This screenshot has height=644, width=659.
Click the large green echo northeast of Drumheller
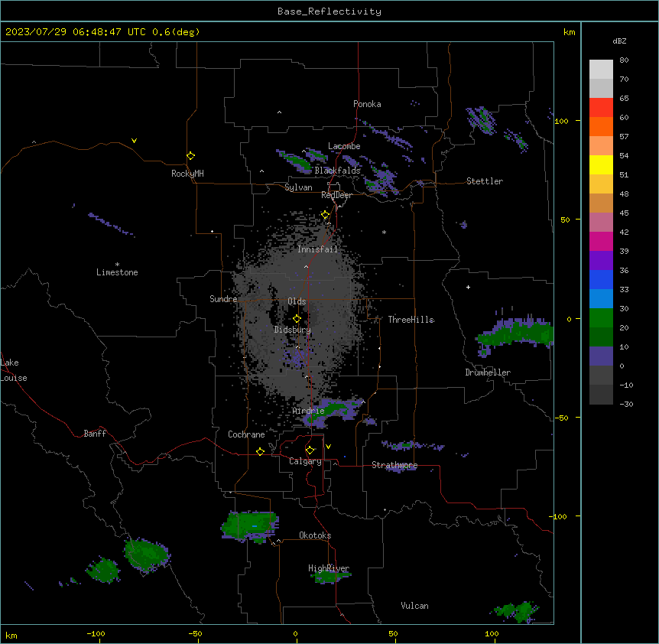(x=516, y=333)
